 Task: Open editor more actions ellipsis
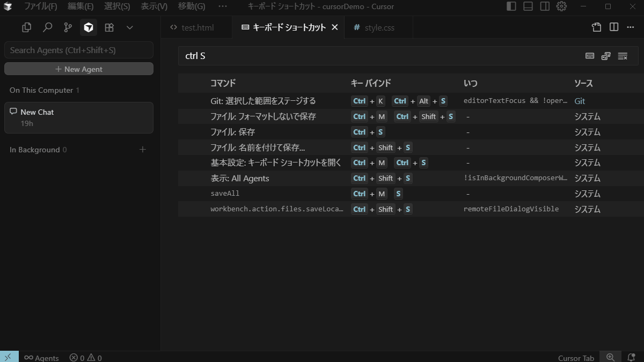coord(631,27)
